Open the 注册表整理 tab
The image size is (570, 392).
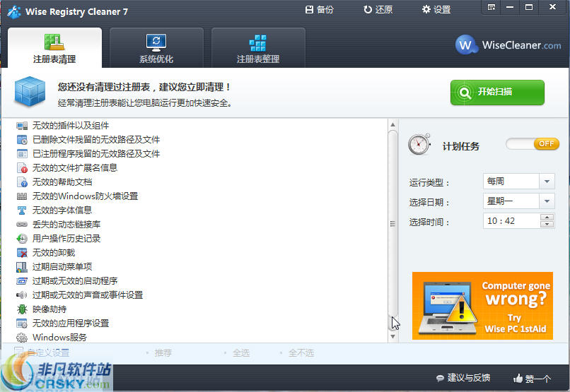[x=258, y=48]
